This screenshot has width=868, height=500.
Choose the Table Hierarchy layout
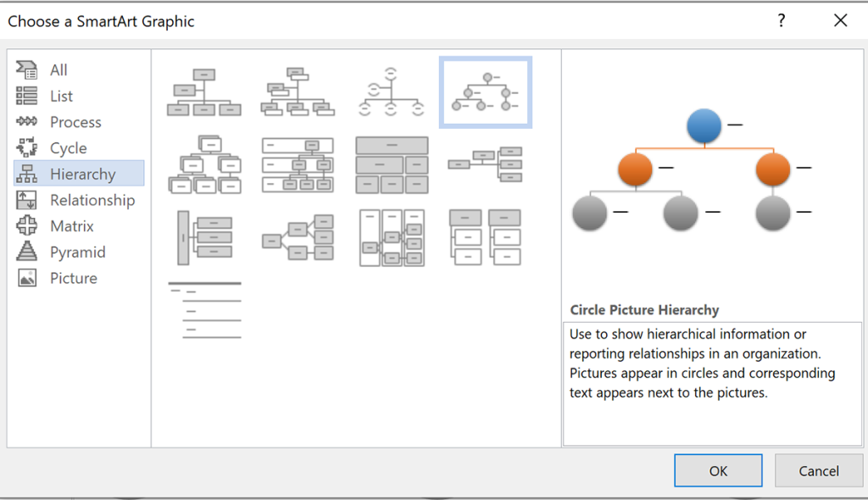[391, 165]
